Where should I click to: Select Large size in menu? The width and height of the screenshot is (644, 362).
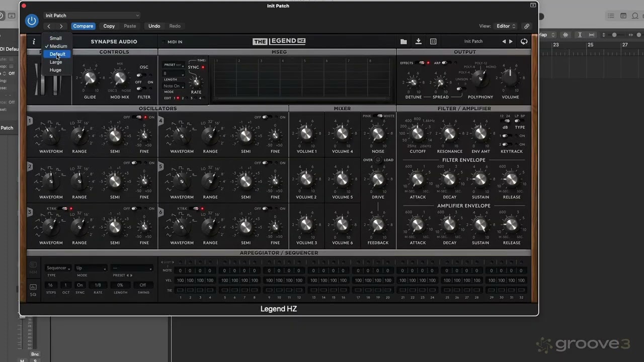pos(56,62)
